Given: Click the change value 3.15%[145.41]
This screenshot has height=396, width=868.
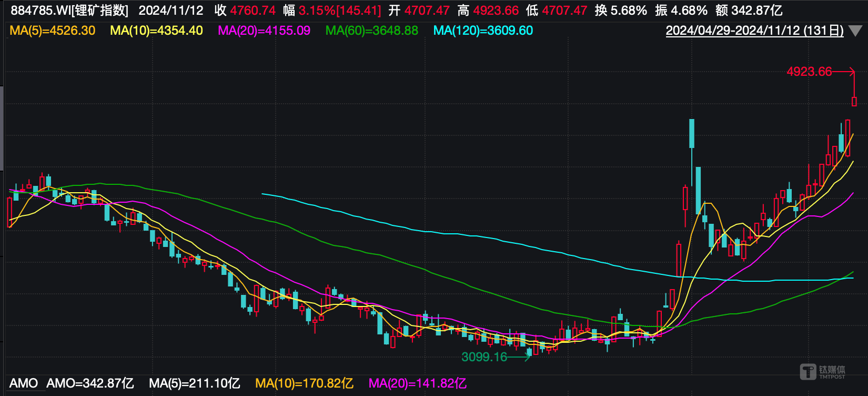Looking at the screenshot, I should click(x=340, y=11).
